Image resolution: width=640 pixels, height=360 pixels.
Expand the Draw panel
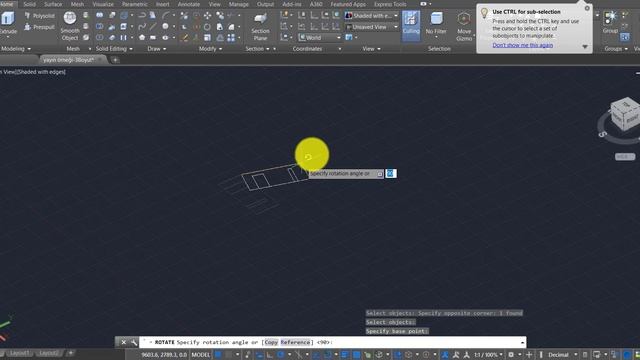click(x=157, y=49)
